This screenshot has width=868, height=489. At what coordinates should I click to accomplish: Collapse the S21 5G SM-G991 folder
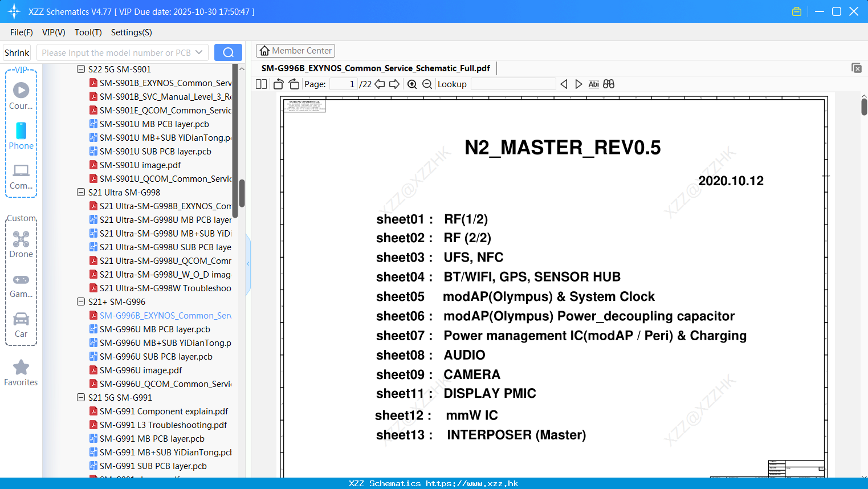tap(81, 398)
